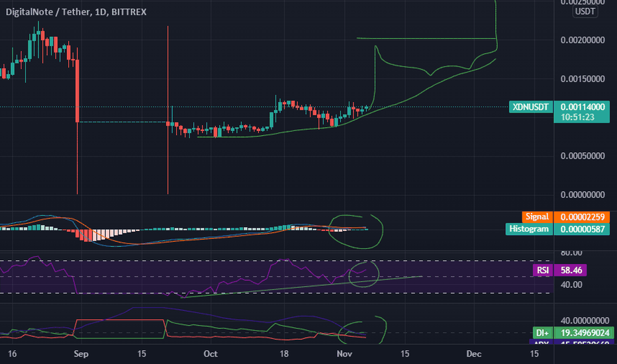Click the Histogram value 0.00000587
617x364 pixels.
(582, 229)
